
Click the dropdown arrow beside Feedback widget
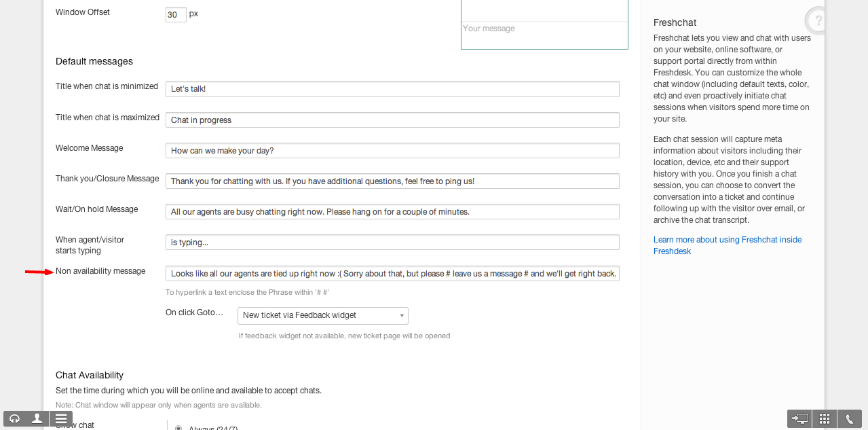[x=402, y=316]
